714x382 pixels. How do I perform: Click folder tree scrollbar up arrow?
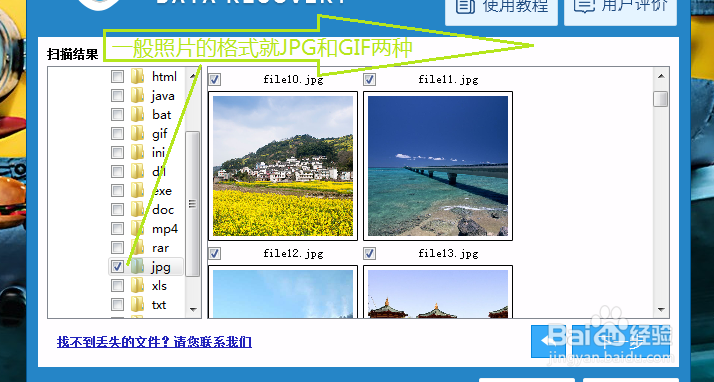pos(193,76)
